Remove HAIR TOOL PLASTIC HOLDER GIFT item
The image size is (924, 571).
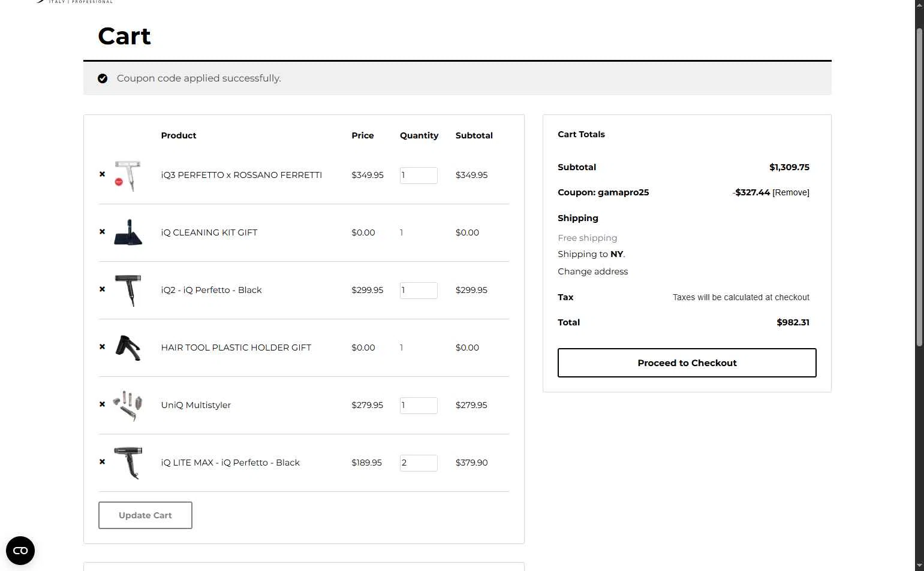click(x=102, y=347)
